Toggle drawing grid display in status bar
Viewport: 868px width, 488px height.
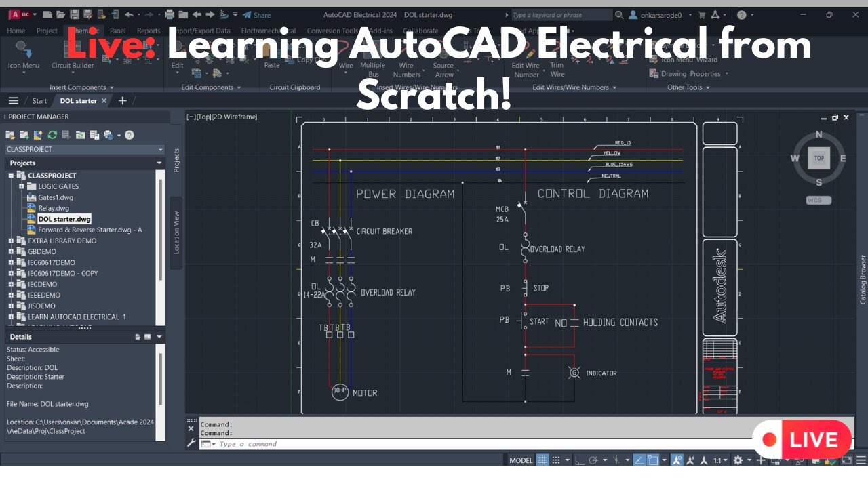pyautogui.click(x=542, y=460)
